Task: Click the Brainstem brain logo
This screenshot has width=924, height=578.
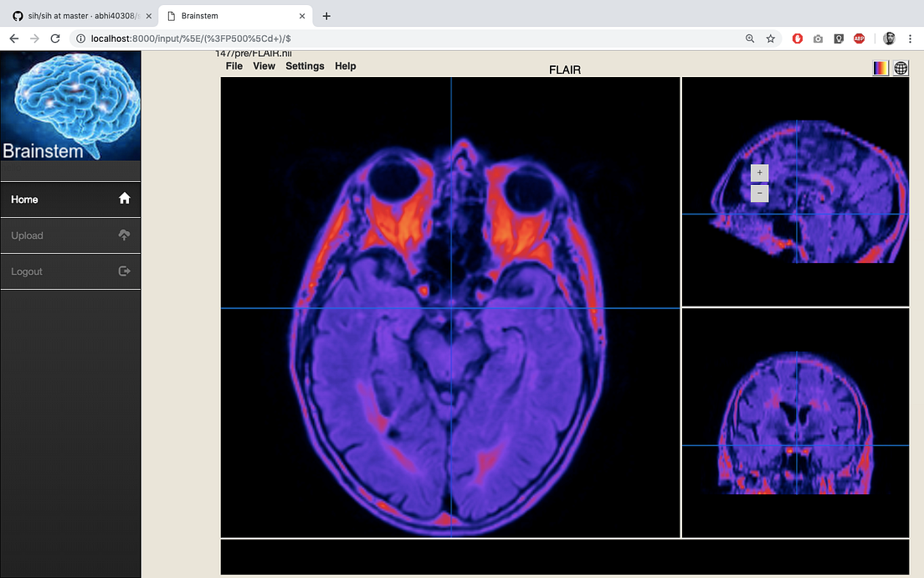Action: click(70, 105)
